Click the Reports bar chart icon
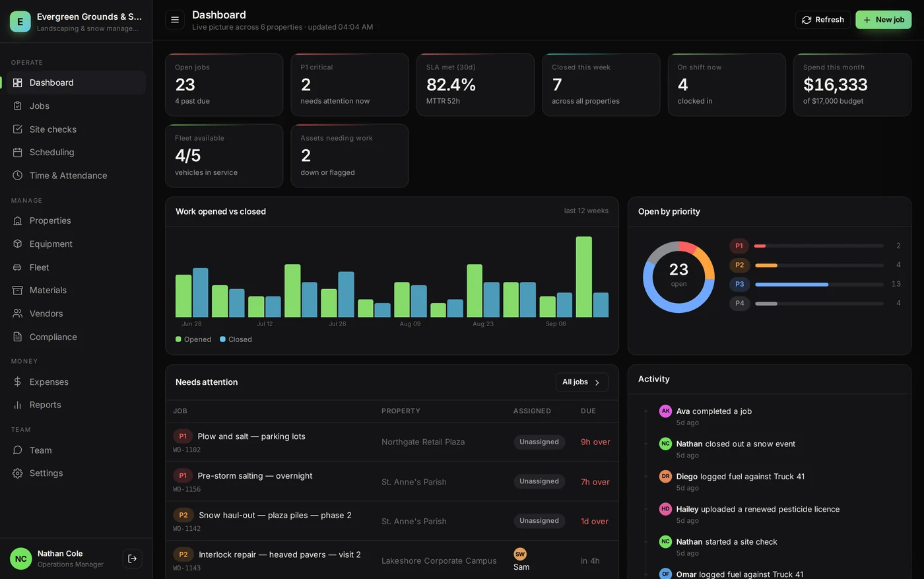This screenshot has width=924, height=579. [x=18, y=405]
